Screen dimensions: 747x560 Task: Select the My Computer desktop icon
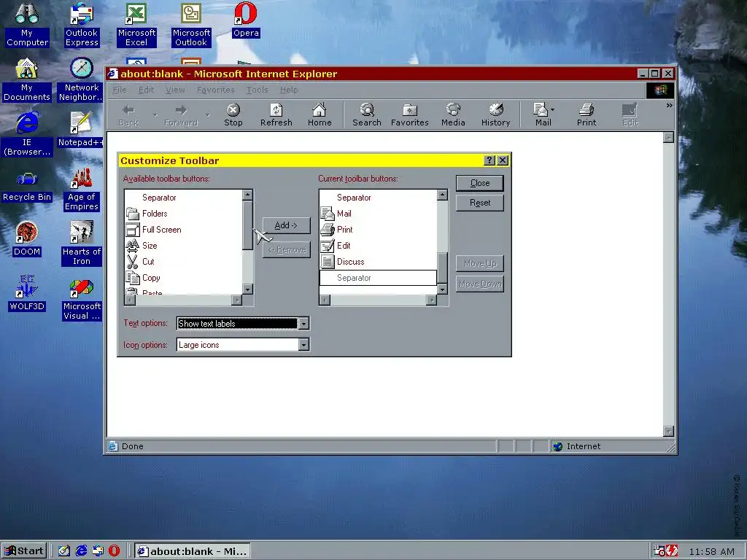click(x=27, y=24)
